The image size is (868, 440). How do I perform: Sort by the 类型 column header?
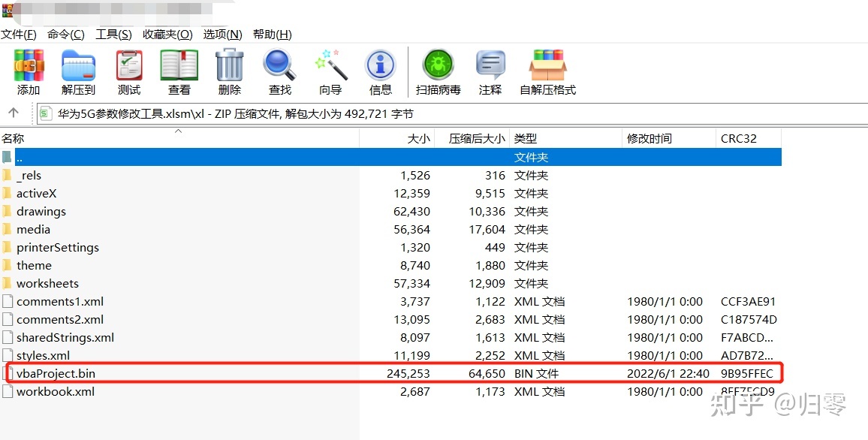pos(565,138)
